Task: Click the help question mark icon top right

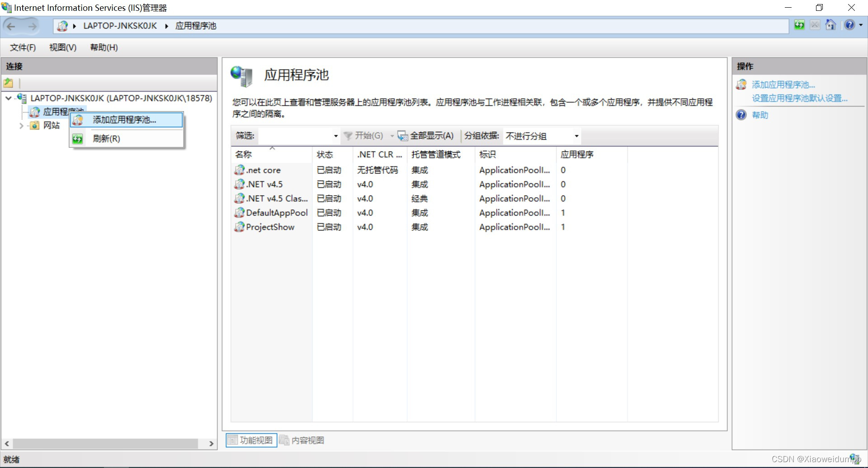Action: point(849,25)
